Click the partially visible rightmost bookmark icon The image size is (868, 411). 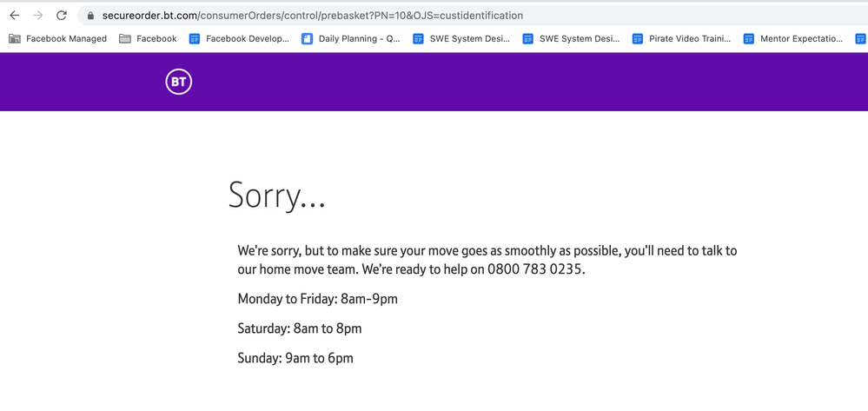point(860,39)
